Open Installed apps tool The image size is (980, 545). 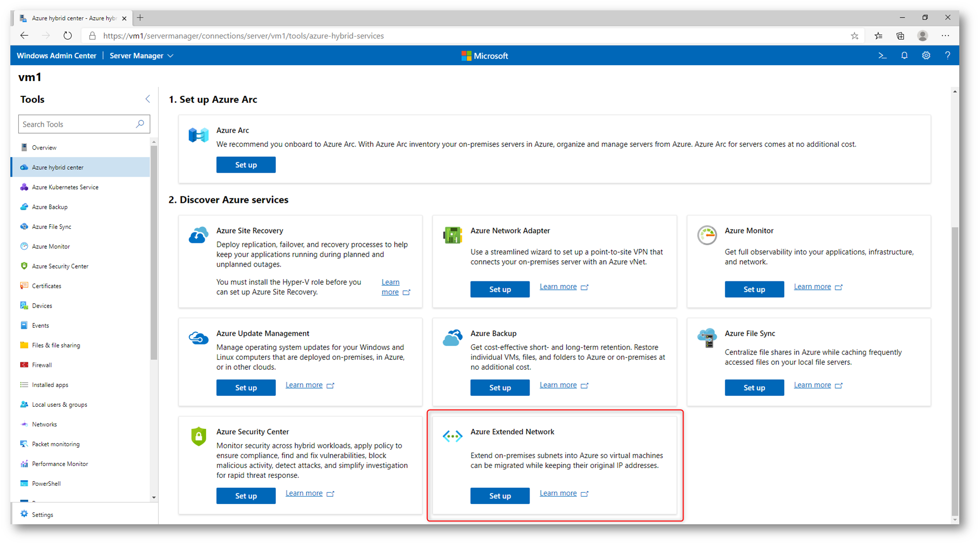[x=81, y=385]
